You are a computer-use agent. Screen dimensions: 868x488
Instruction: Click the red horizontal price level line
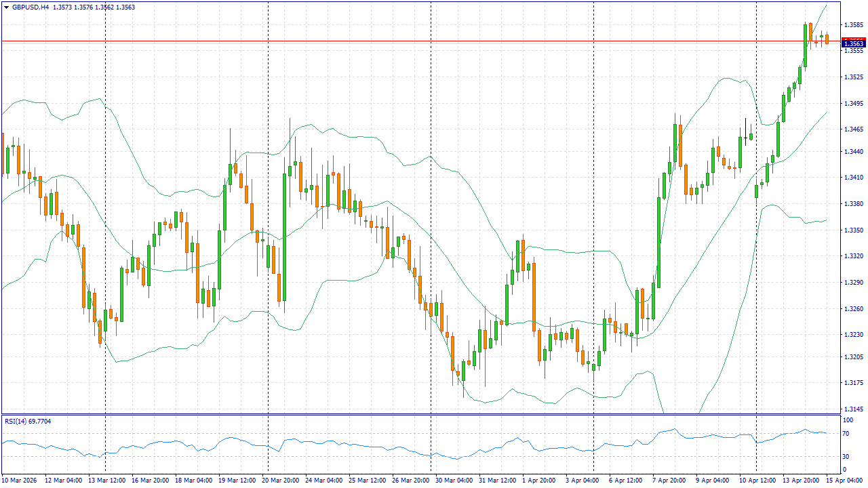[407, 41]
